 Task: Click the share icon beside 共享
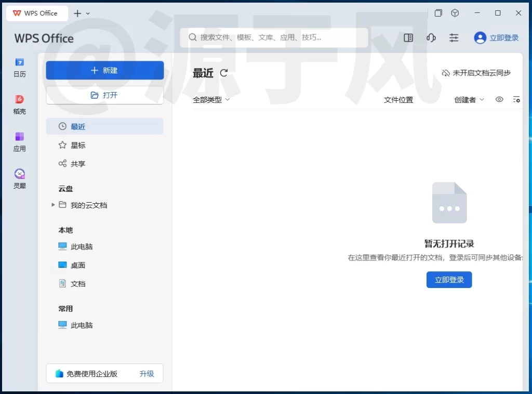[62, 164]
